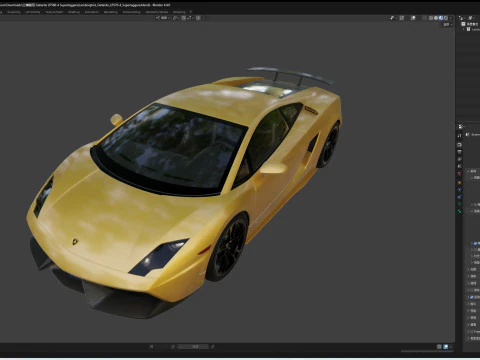480x360 pixels.
Task: Open the red World properties tab
Action: click(x=459, y=173)
